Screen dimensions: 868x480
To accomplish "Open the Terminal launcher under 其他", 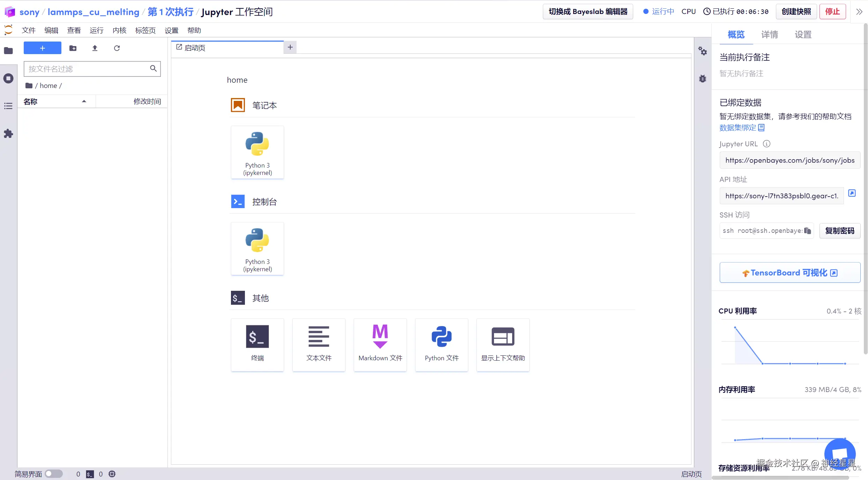I will (257, 344).
